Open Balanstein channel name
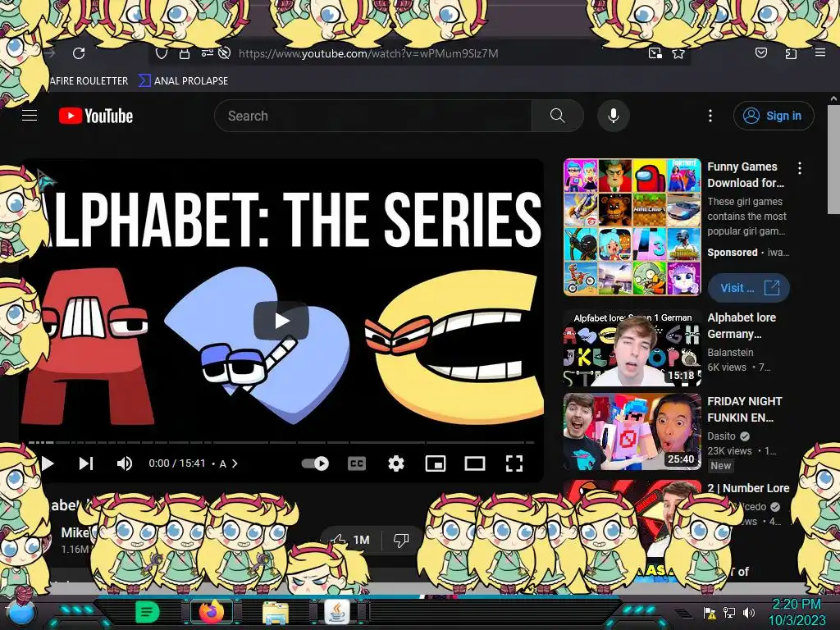 coord(730,353)
